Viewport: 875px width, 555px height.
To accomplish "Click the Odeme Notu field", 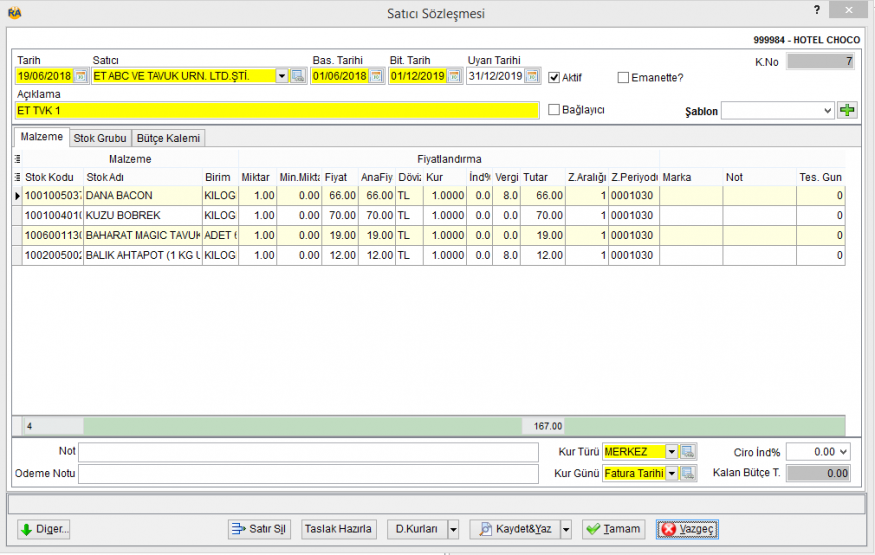I will click(x=309, y=473).
